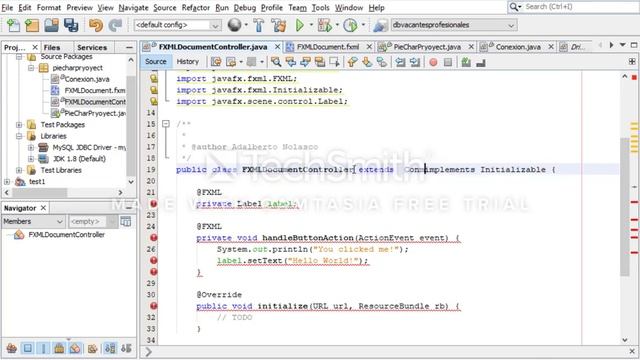640x360 pixels.
Task: Click the browser globe icon
Action: (234, 25)
